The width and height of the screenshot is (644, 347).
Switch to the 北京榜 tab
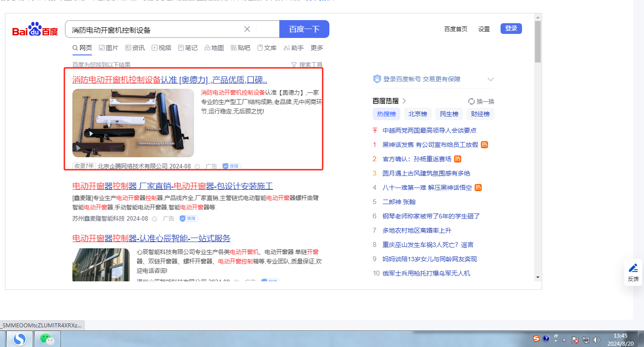pyautogui.click(x=418, y=114)
